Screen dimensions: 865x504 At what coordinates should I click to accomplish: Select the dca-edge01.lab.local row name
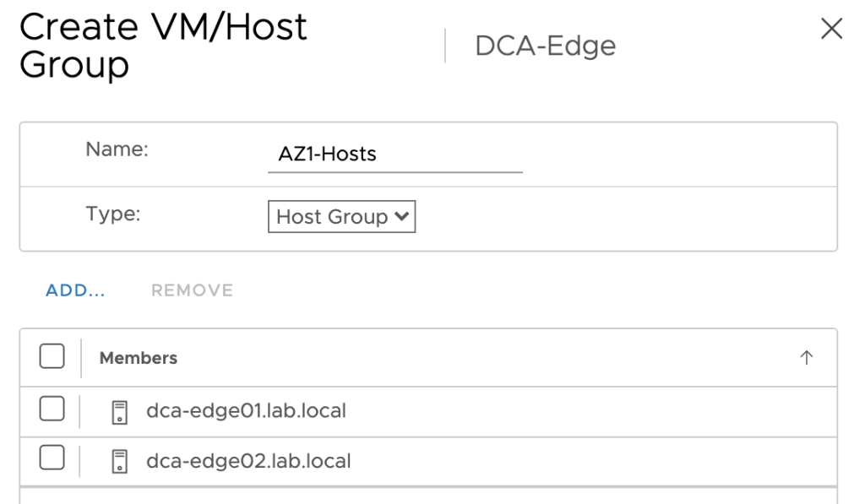pyautogui.click(x=246, y=411)
